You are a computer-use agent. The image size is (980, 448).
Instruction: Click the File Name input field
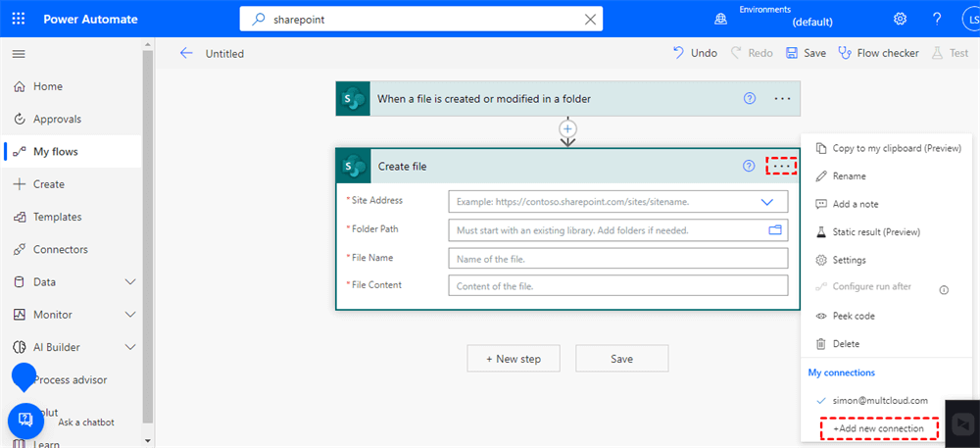[618, 258]
